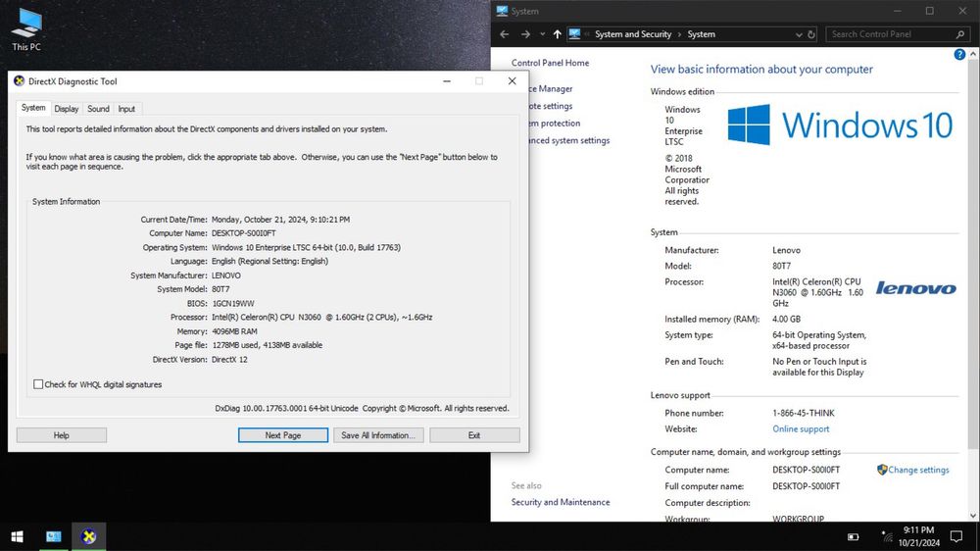Open Remote settings link

pyautogui.click(x=551, y=106)
